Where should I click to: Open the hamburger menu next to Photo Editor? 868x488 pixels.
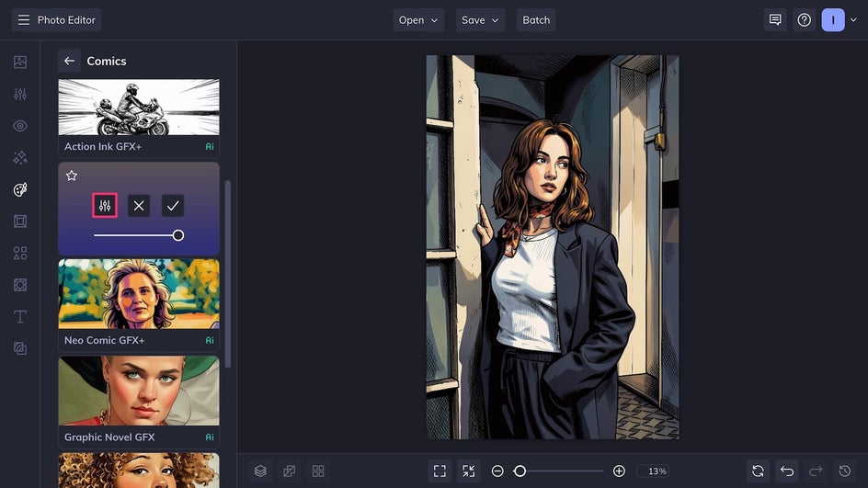[23, 20]
